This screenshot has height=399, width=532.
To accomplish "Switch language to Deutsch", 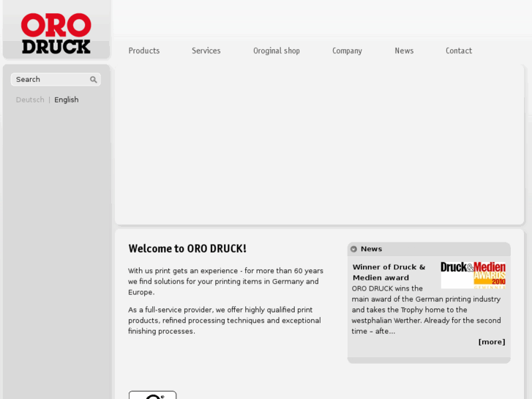I will (x=30, y=100).
